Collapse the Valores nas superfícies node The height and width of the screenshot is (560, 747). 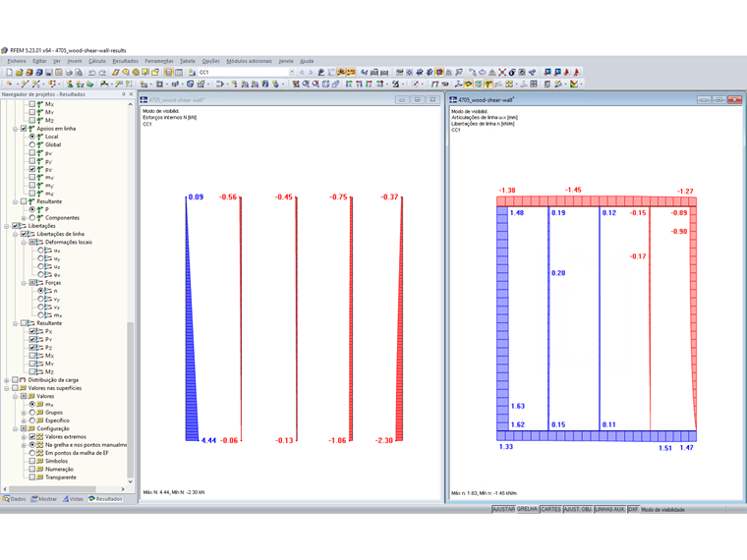coord(7,388)
